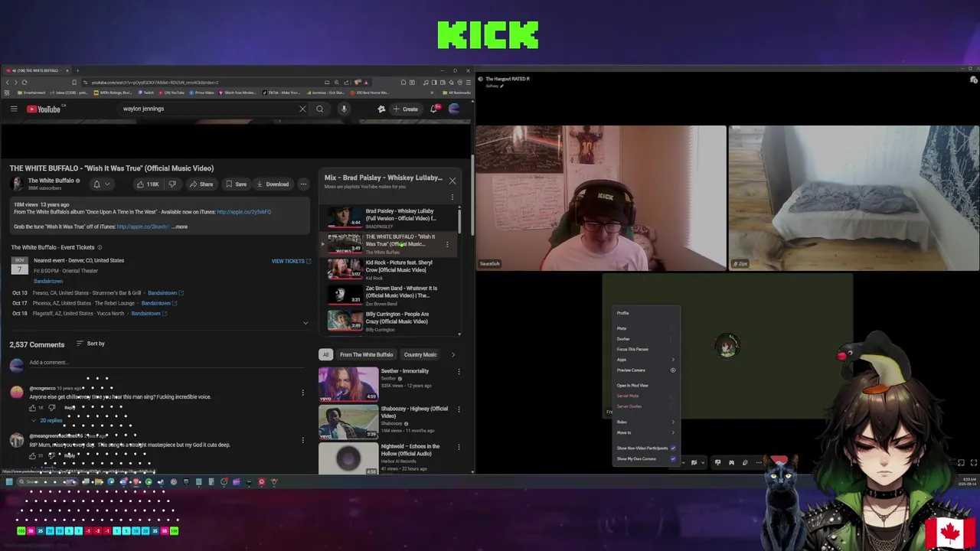Close the Mix playlist panel
The width and height of the screenshot is (980, 551).
point(452,181)
